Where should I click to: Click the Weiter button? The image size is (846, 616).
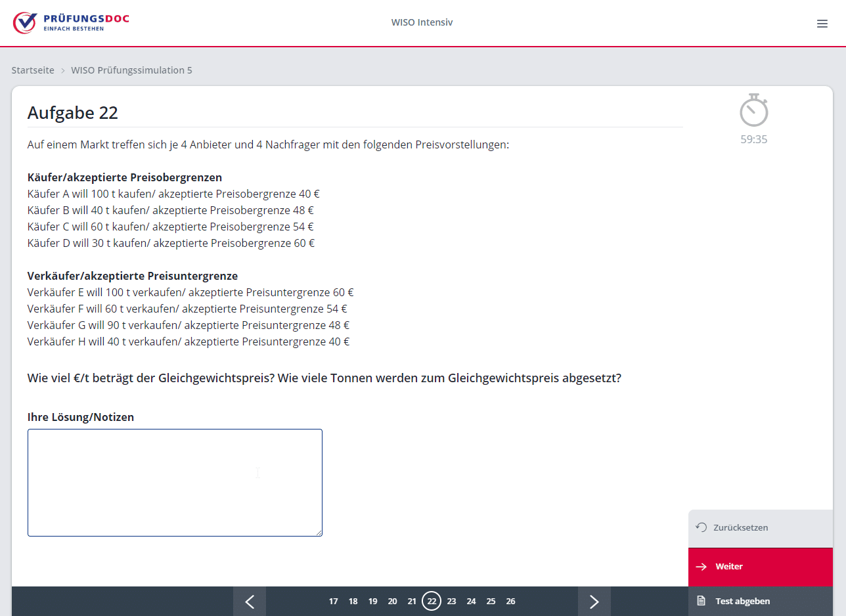tap(761, 567)
